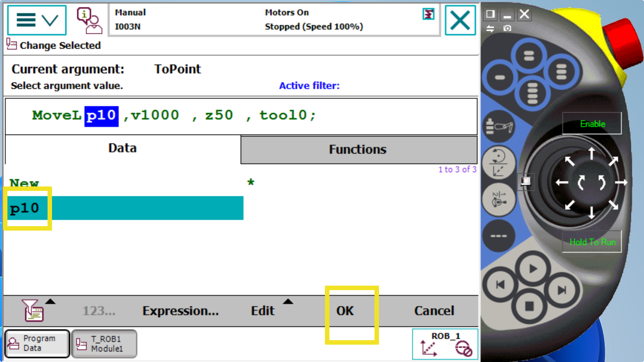The width and height of the screenshot is (644, 362).
Task: Toggle the increments hardware button
Action: [498, 235]
